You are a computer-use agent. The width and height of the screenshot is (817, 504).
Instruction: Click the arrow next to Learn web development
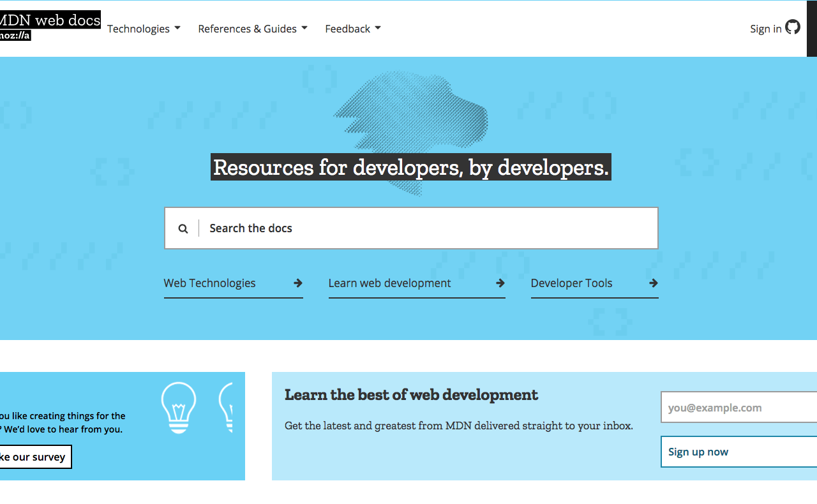500,283
